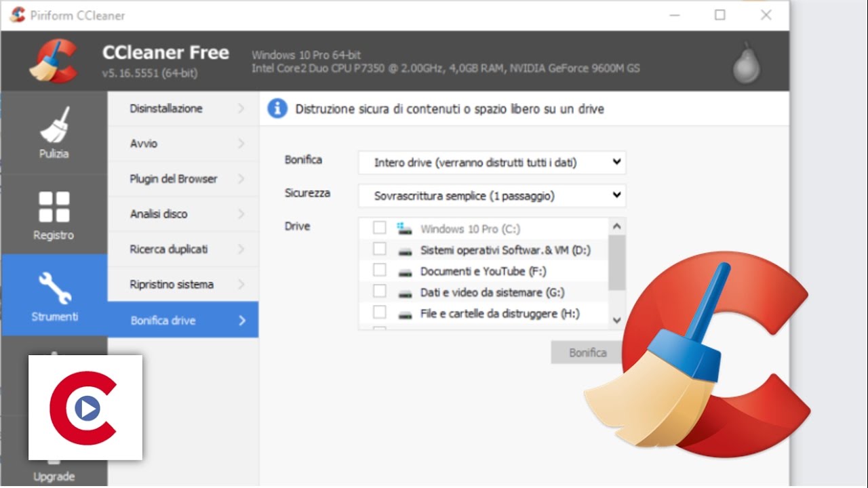Select Sistemi operativi Softwar.& VM (D:) label
The image size is (868, 488).
[506, 250]
